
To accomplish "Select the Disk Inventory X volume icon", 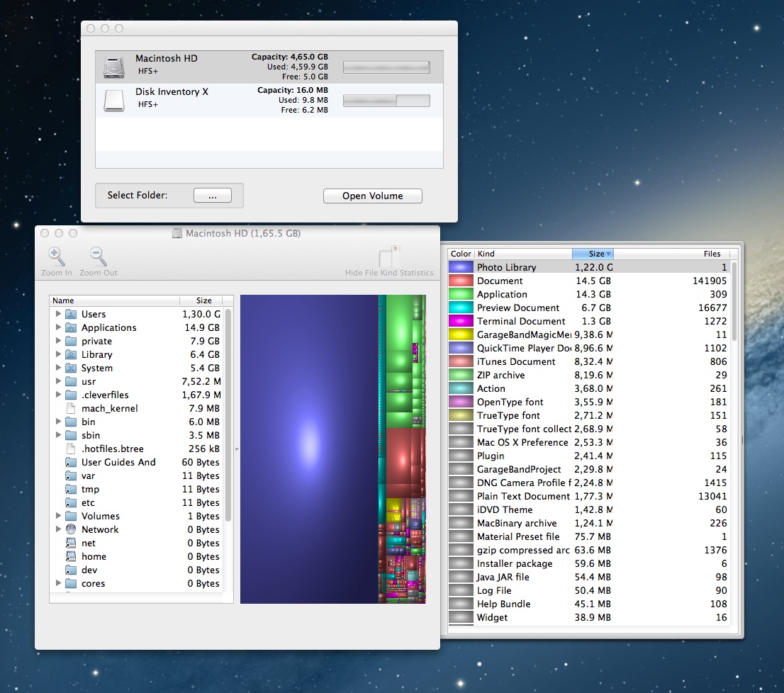I will pyautogui.click(x=114, y=101).
